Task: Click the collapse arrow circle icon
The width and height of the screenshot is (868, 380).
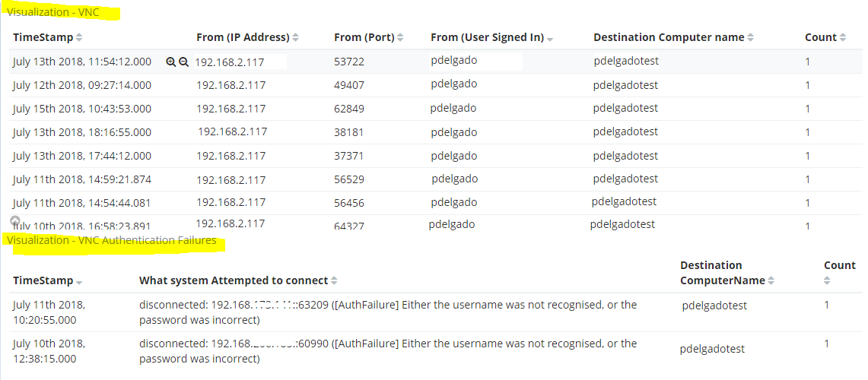Action: point(15,220)
